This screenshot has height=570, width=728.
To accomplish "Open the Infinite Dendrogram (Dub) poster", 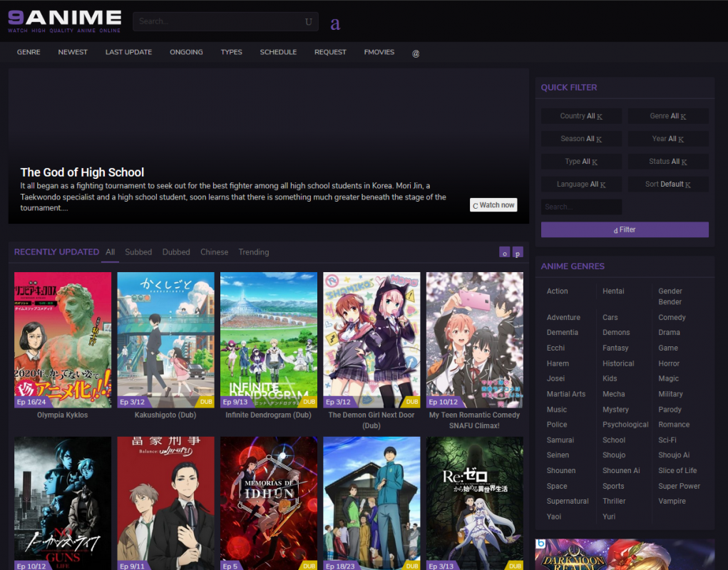I will 269,340.
